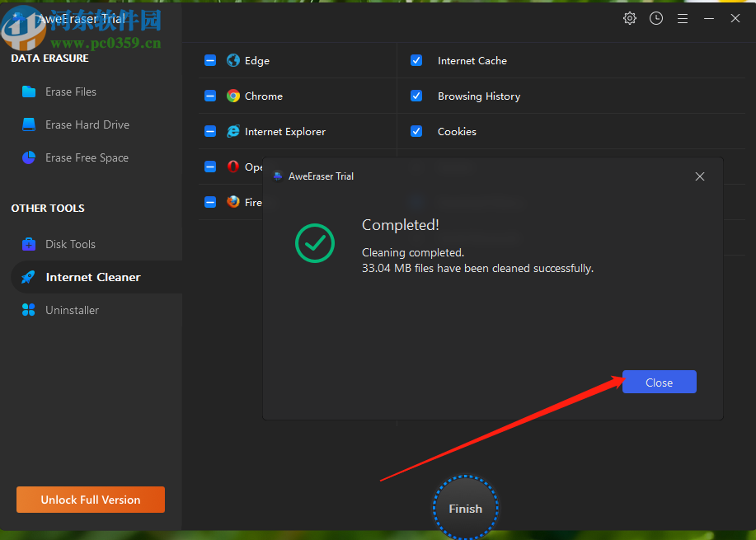Select Erase Files in sidebar
Image resolution: width=756 pixels, height=540 pixels.
pyautogui.click(x=71, y=92)
